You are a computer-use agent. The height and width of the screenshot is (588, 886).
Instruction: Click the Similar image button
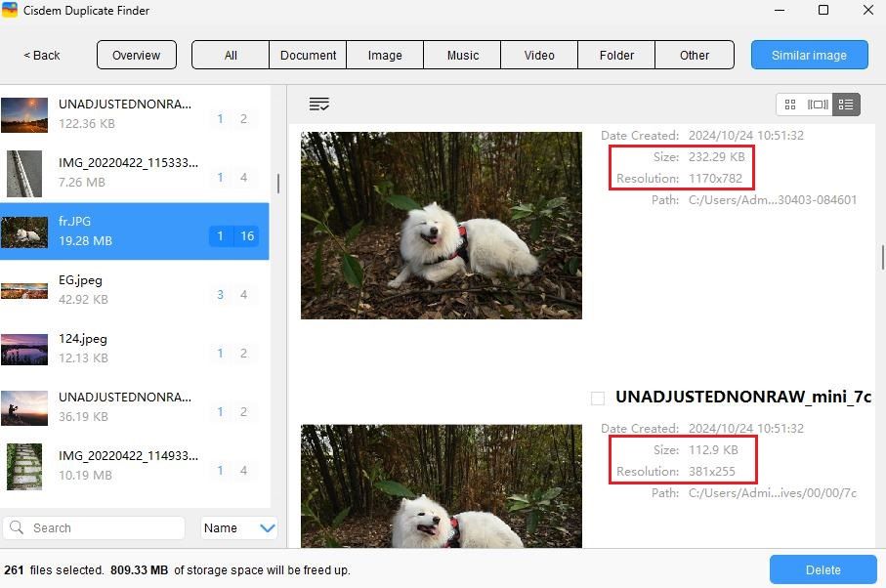point(809,55)
